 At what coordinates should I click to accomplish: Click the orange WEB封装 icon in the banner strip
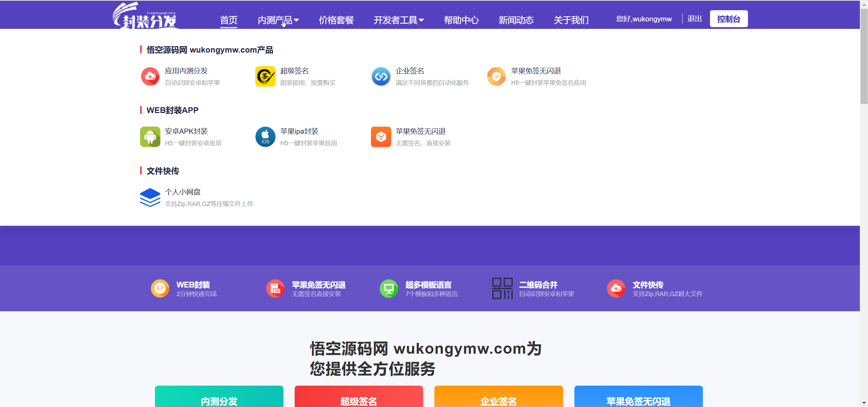(x=160, y=289)
